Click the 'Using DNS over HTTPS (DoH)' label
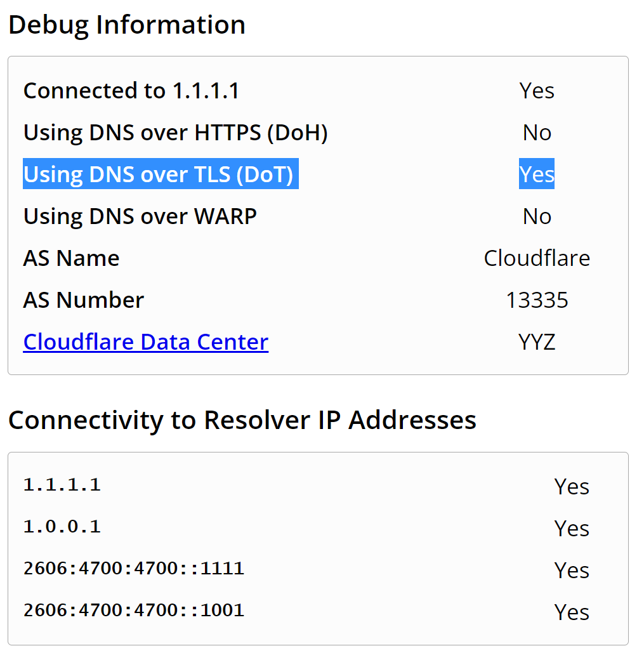This screenshot has height=667, width=644. [x=175, y=133]
